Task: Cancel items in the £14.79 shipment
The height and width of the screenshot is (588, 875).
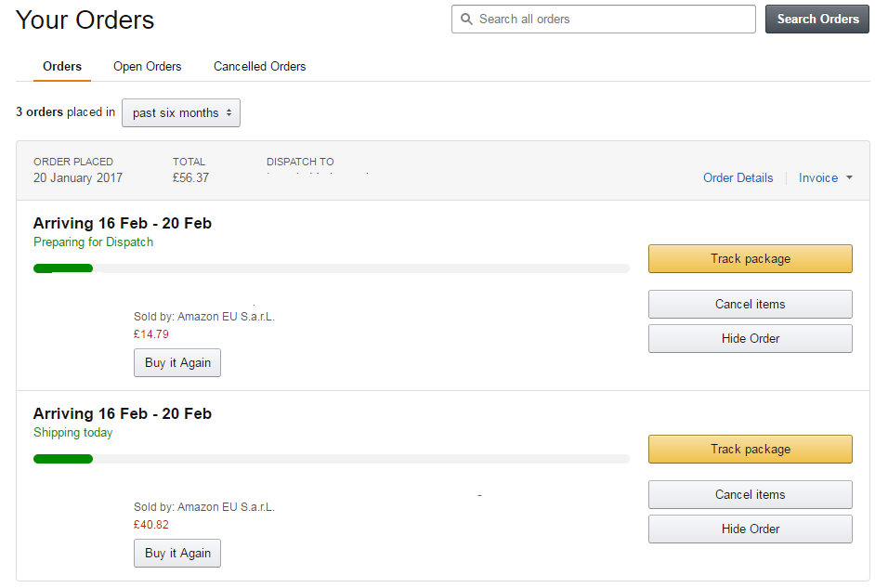Action: coord(750,304)
